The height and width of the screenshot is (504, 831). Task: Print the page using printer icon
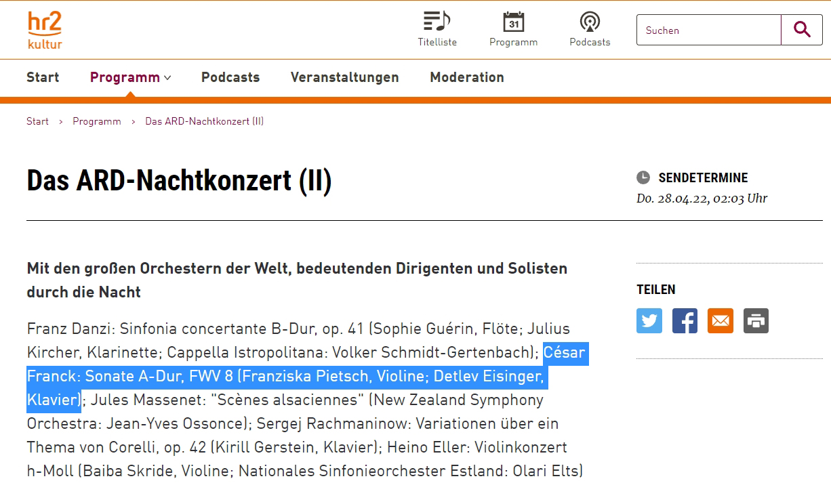click(756, 320)
